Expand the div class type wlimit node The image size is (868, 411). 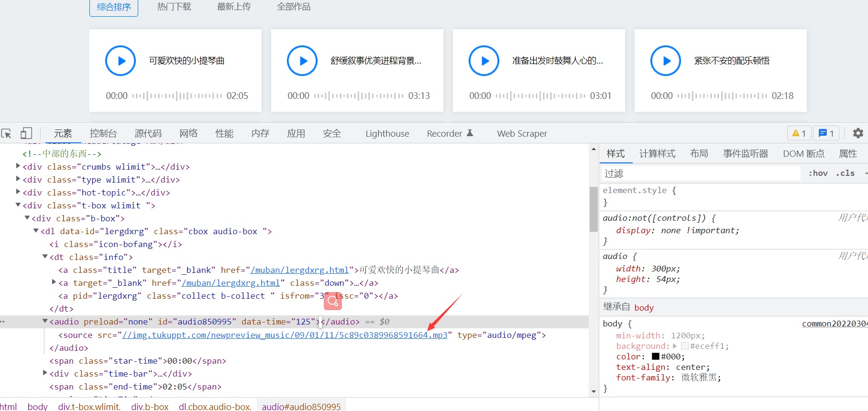click(18, 179)
